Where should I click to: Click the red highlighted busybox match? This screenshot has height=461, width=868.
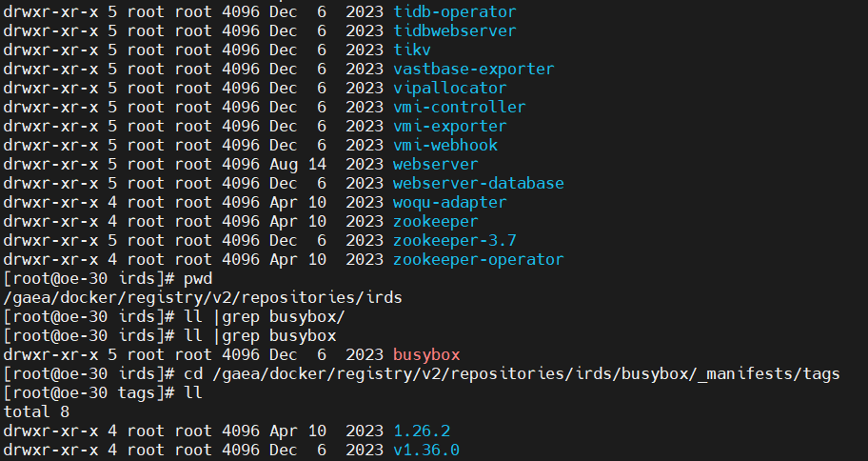tap(425, 355)
